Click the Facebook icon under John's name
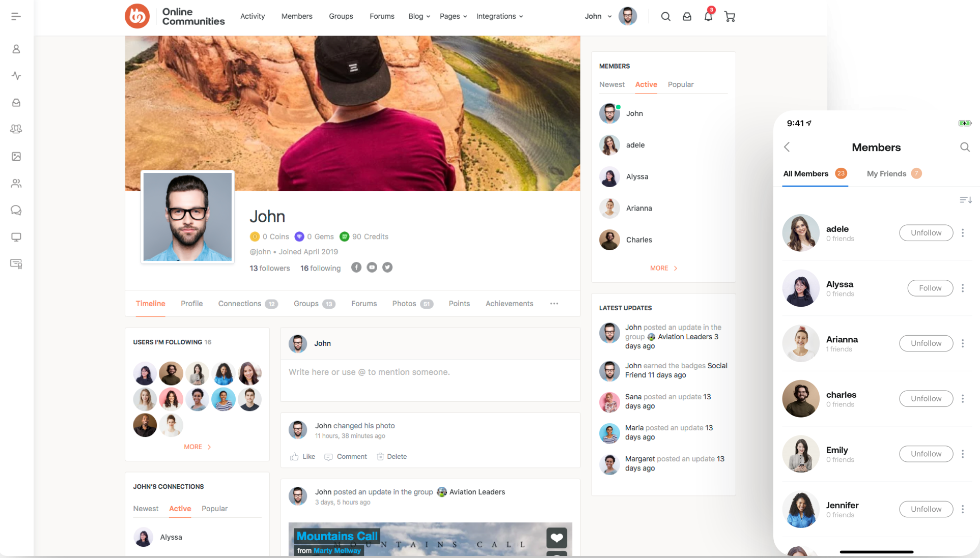980x558 pixels. click(x=356, y=268)
